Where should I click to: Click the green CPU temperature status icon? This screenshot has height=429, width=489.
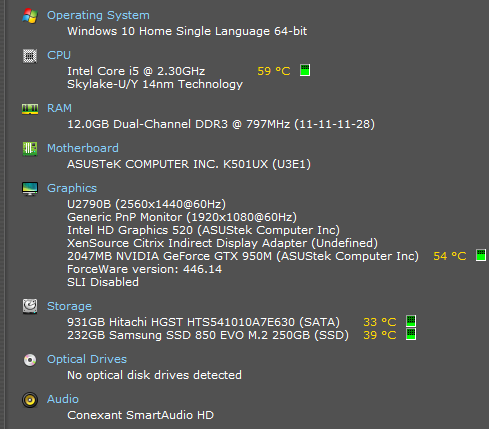pos(305,70)
